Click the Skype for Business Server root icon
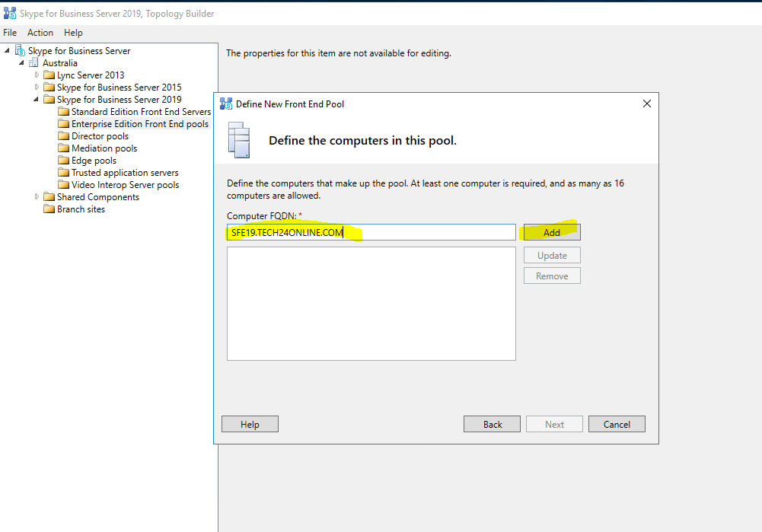762x532 pixels. pyautogui.click(x=20, y=51)
